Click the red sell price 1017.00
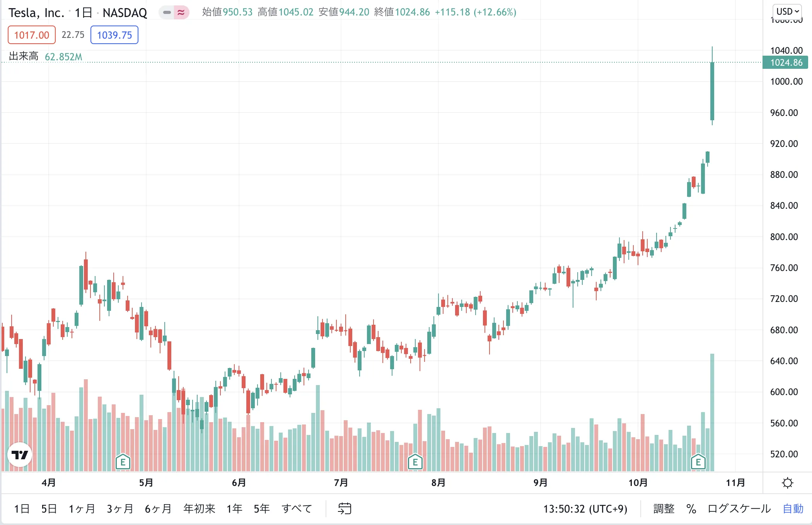 point(32,35)
